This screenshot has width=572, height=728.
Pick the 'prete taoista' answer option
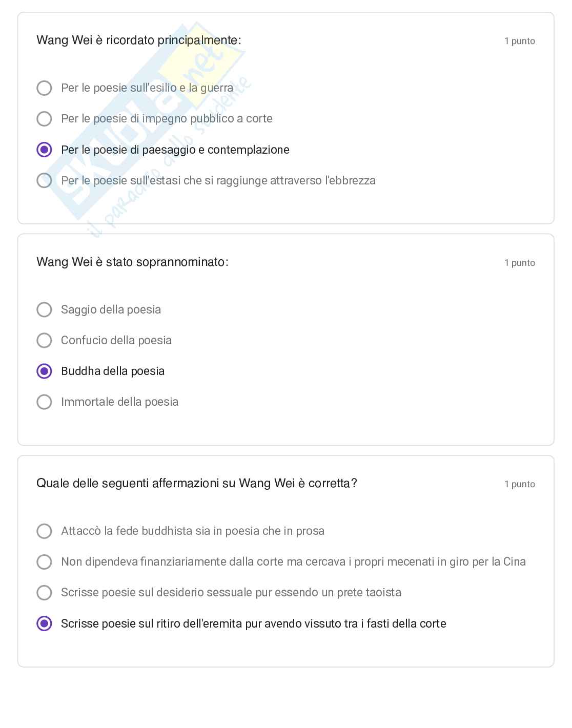pos(45,592)
